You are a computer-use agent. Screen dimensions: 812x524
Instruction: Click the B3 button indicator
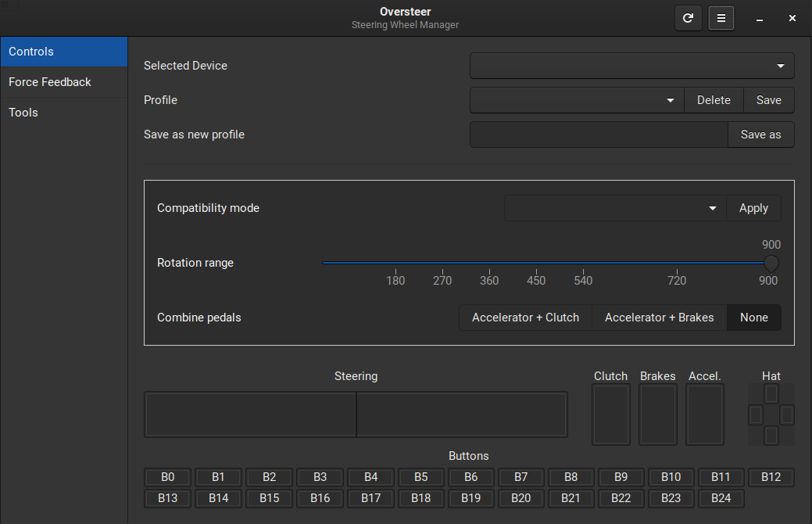coord(320,477)
